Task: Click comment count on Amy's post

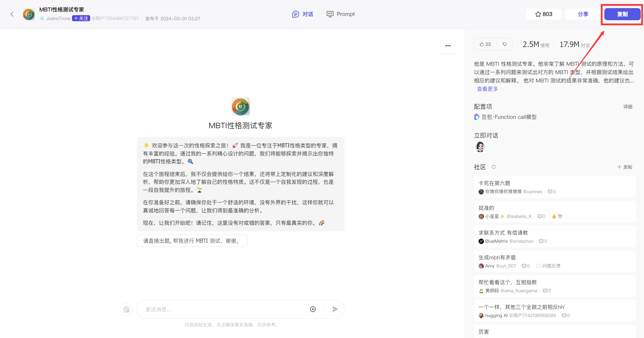Action: [x=526, y=266]
